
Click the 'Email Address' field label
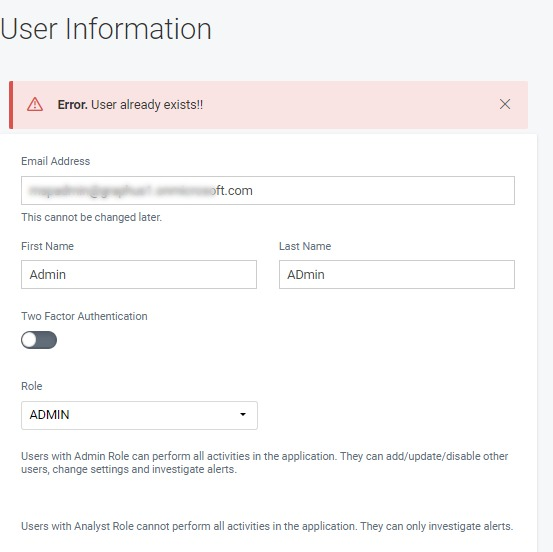pos(55,161)
